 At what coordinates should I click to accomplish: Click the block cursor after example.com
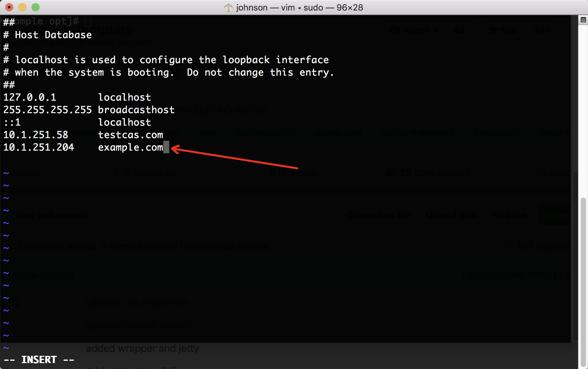[166, 147]
